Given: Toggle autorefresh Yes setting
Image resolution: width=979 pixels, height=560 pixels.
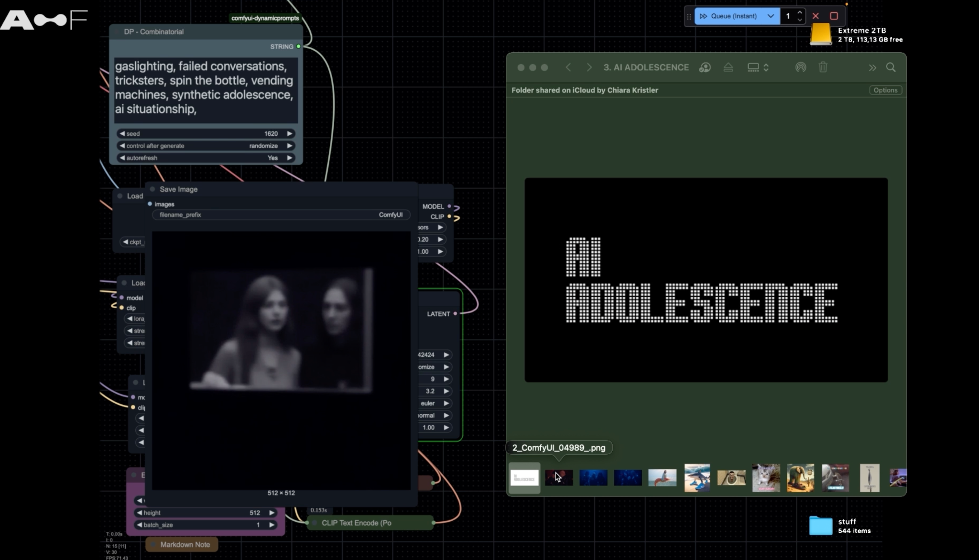Looking at the screenshot, I should point(206,158).
